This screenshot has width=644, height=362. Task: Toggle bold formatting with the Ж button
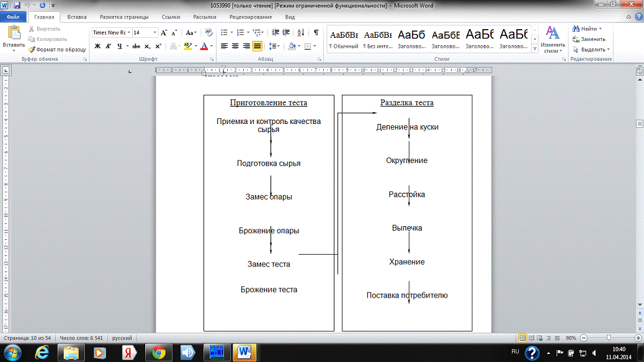pos(97,46)
